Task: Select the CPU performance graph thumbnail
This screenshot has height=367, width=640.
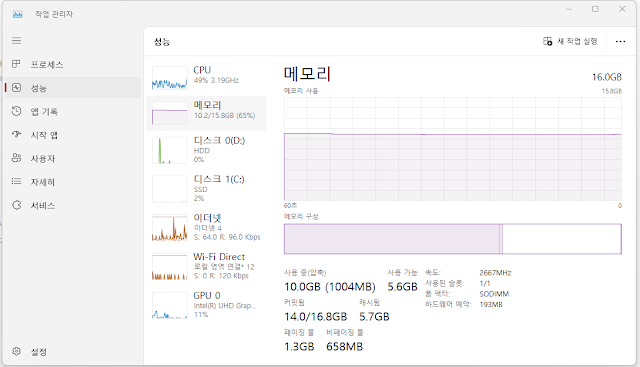Action: pos(169,78)
